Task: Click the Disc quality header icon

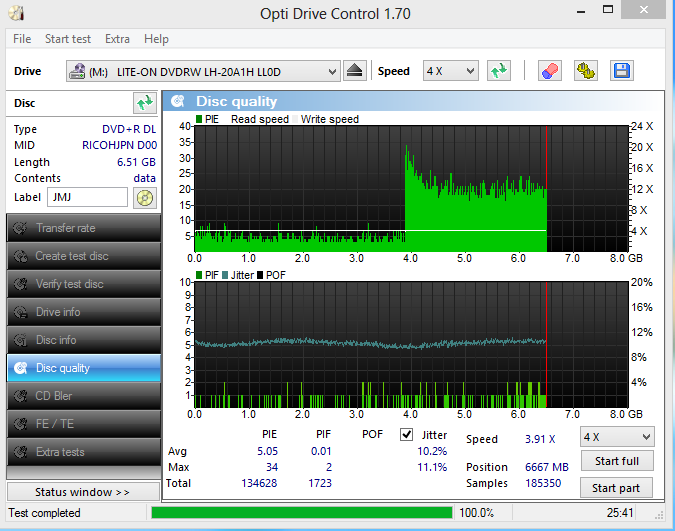Action: tap(178, 101)
